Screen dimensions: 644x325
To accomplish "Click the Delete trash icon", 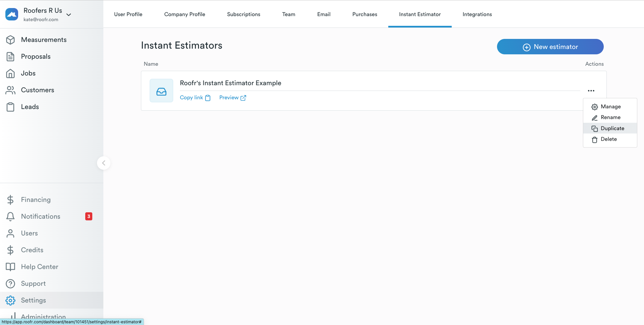I will (x=595, y=140).
